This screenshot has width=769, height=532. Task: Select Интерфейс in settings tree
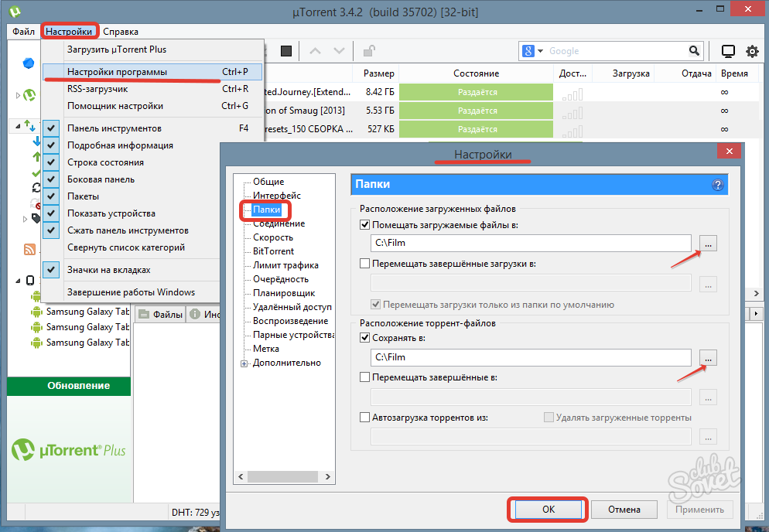tap(277, 195)
